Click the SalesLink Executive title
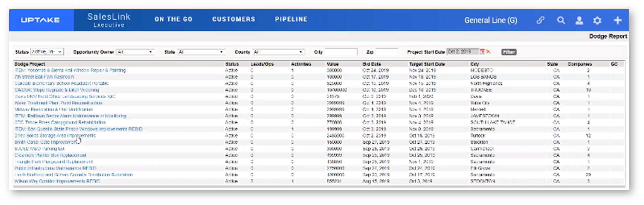Viewport: 644px width, 205px height. coord(109,20)
